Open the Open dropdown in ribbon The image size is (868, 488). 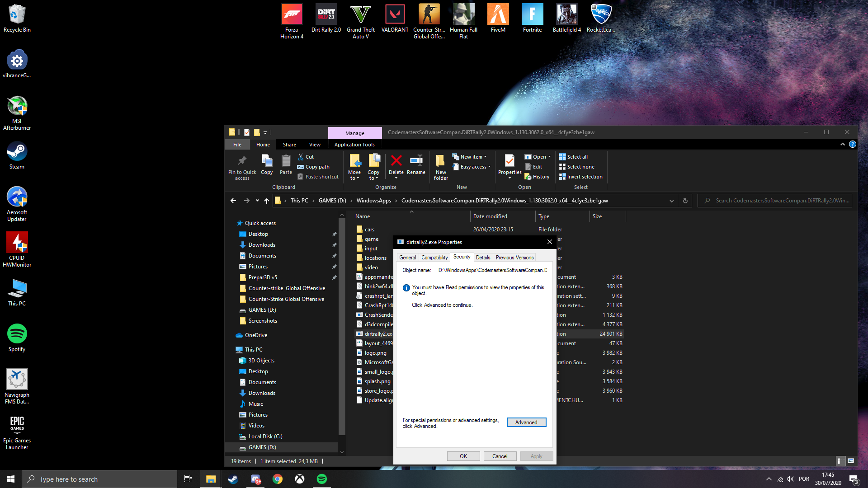[x=538, y=157]
